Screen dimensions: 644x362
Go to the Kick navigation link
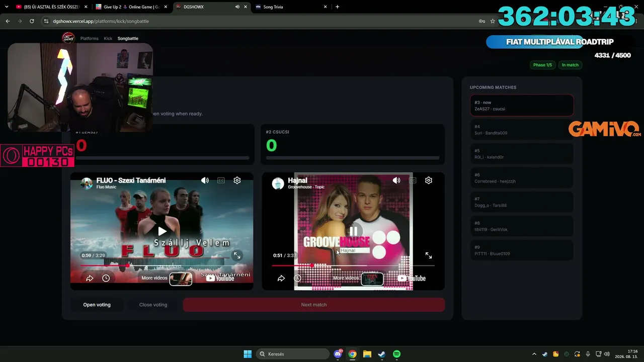108,38
